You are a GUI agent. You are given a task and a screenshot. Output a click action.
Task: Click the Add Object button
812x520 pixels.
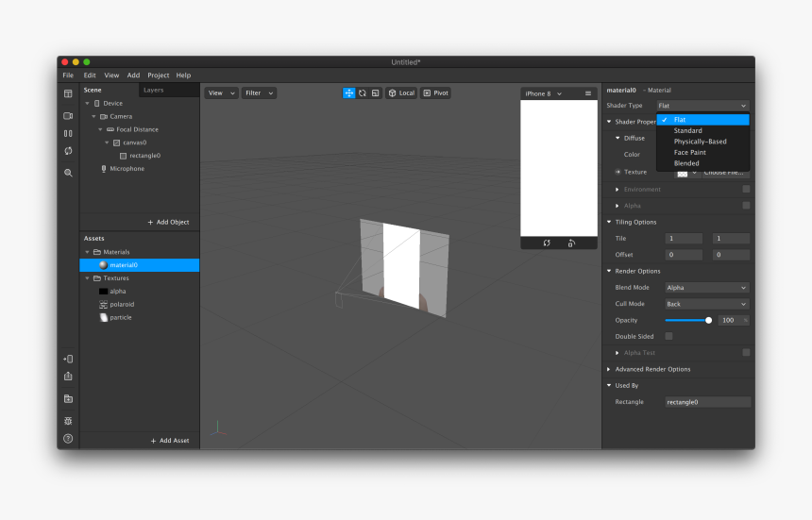(x=168, y=222)
